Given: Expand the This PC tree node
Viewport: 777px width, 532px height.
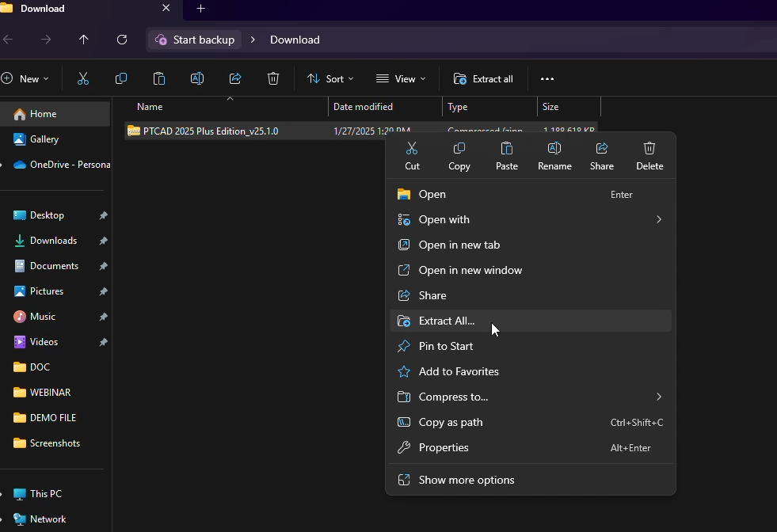Looking at the screenshot, I should (x=2, y=494).
